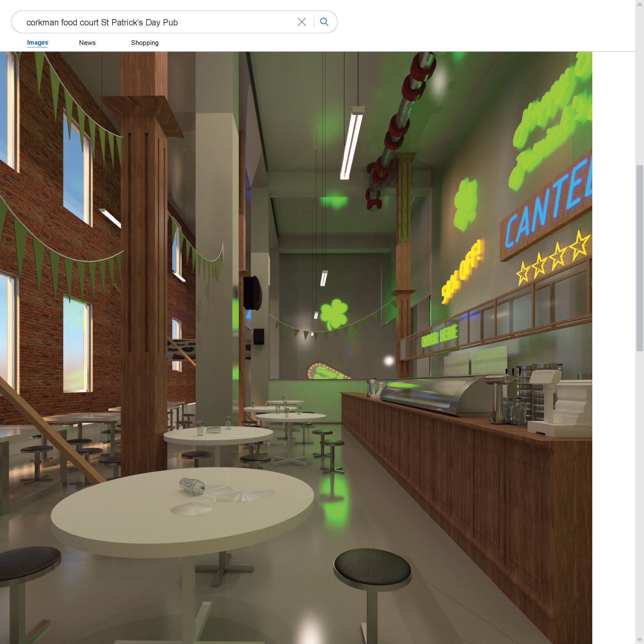Click the blue magnifying glass search icon

pyautogui.click(x=324, y=22)
